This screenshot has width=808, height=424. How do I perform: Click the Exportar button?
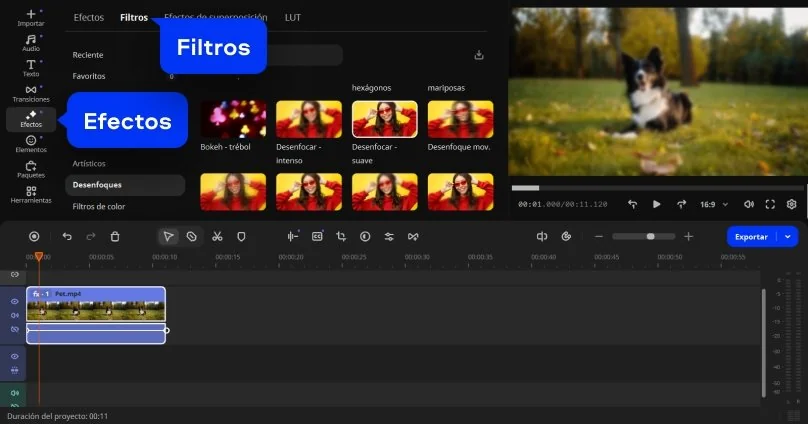[x=751, y=237]
